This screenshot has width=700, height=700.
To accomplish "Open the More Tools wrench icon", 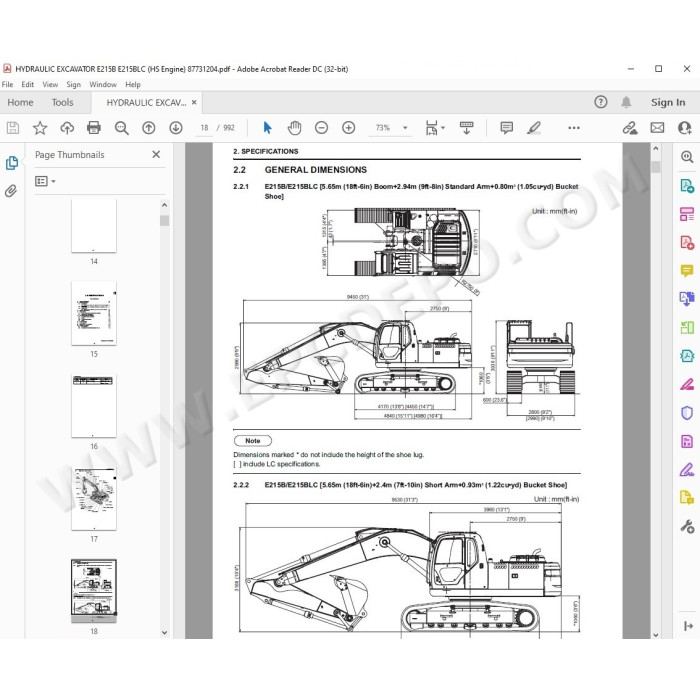I will point(687,527).
